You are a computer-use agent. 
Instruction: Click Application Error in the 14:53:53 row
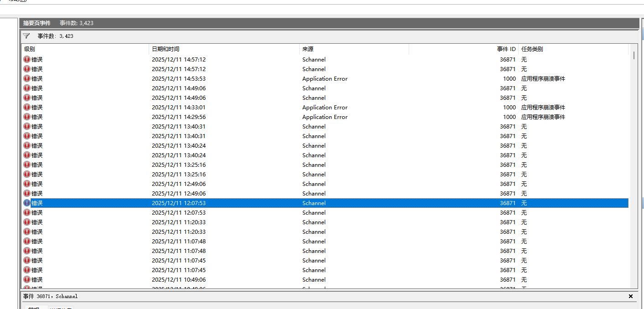tap(325, 79)
